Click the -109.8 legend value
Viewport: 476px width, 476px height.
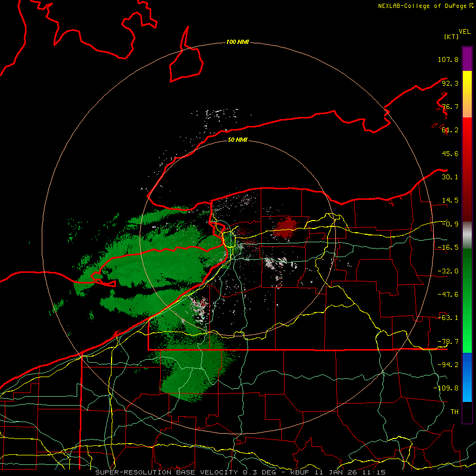coord(446,388)
